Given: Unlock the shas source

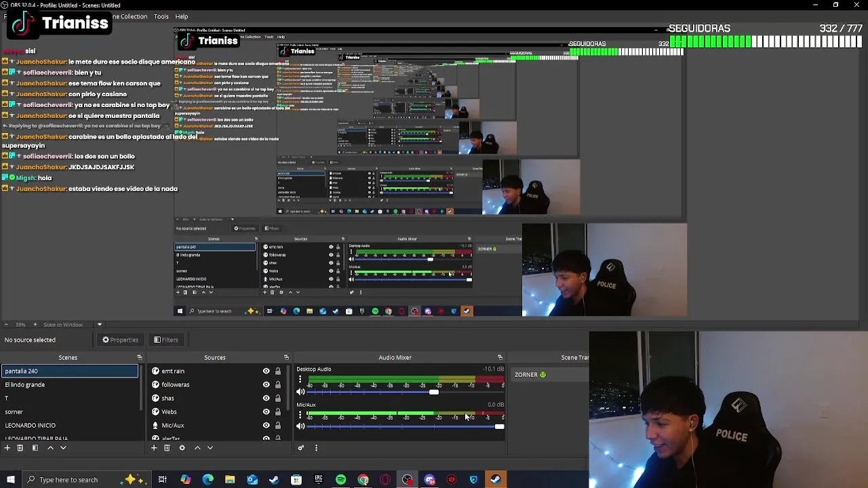Looking at the screenshot, I should [x=278, y=399].
